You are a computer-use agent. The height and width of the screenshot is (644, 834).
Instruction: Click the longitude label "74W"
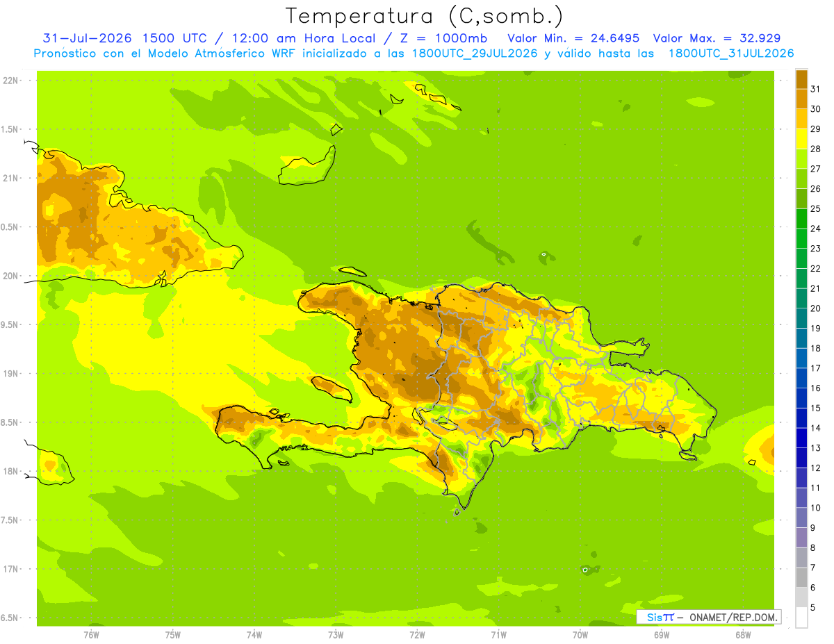click(x=254, y=634)
